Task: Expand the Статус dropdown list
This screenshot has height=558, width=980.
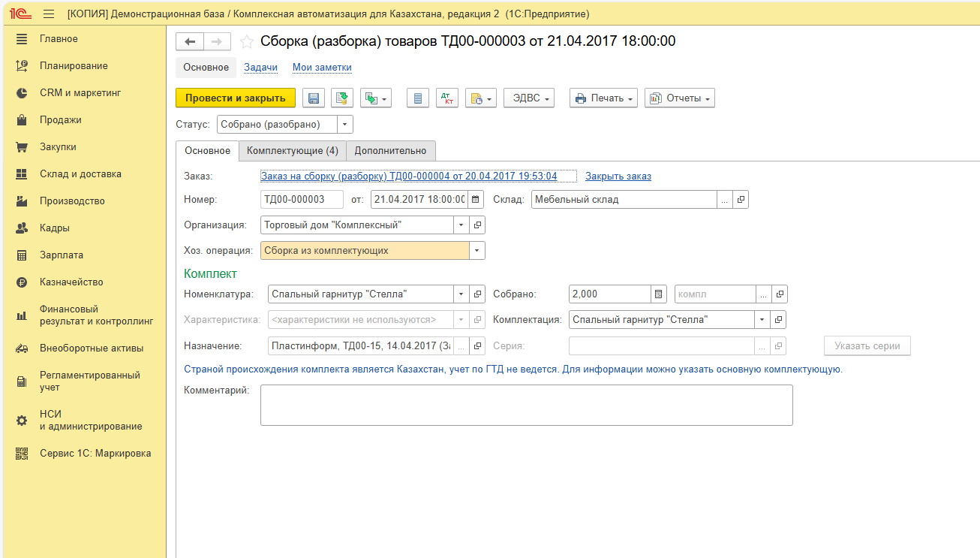Action: (344, 125)
